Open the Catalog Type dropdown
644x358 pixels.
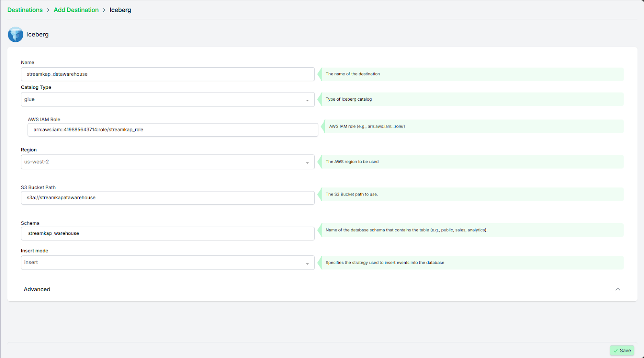[x=168, y=99]
